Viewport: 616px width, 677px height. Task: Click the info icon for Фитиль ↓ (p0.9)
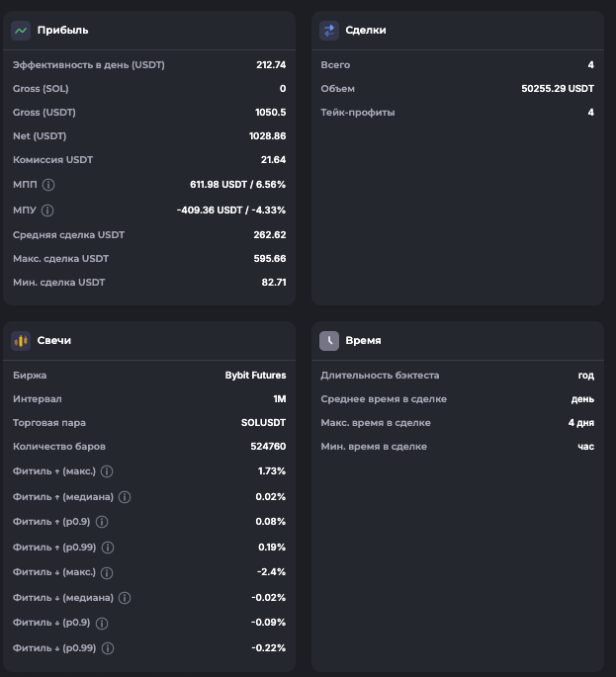tap(102, 624)
